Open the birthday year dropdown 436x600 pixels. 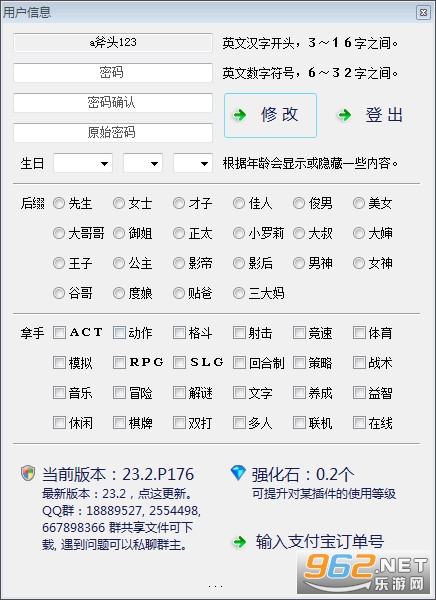pyautogui.click(x=83, y=163)
